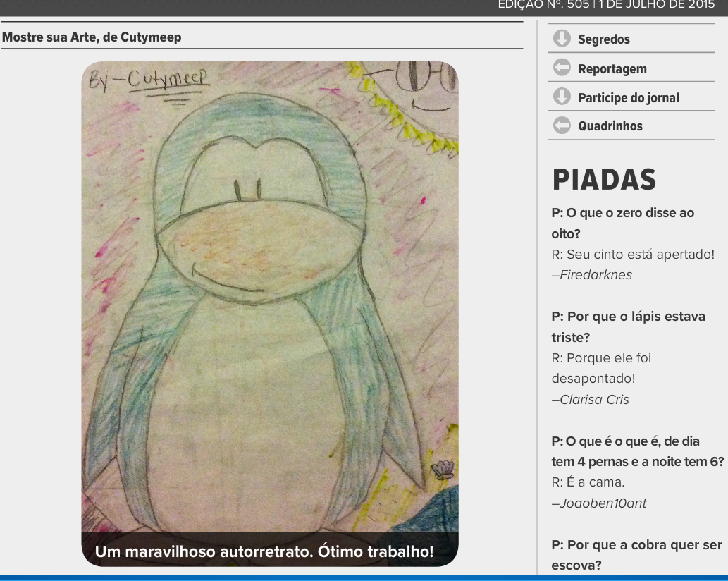This screenshot has height=581, width=728.
Task: Click the left-arrow icon beside Reportagem
Action: 562,68
